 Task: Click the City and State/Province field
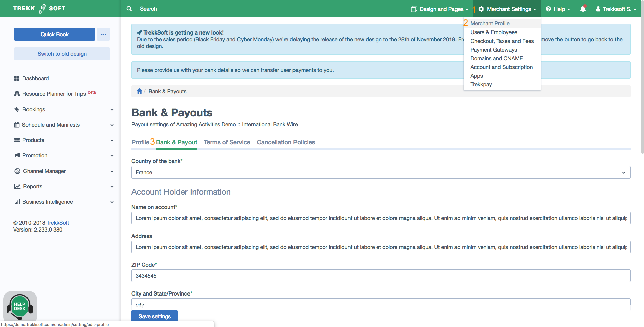point(381,304)
